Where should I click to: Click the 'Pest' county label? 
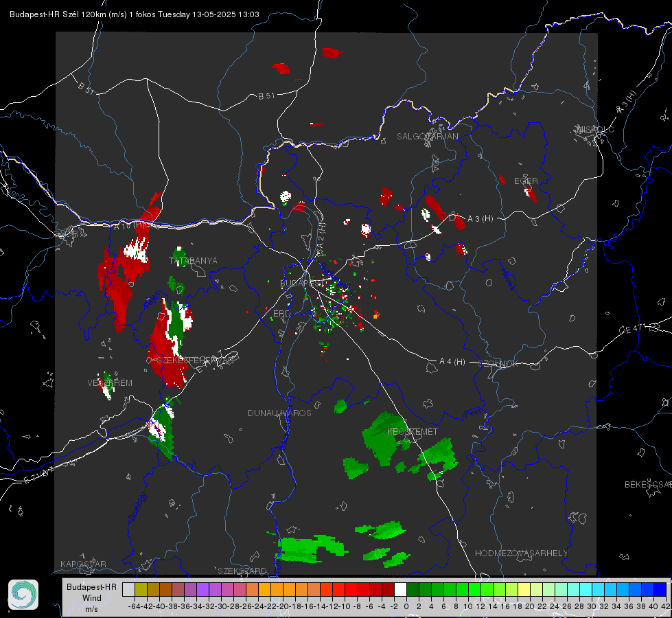474,413
